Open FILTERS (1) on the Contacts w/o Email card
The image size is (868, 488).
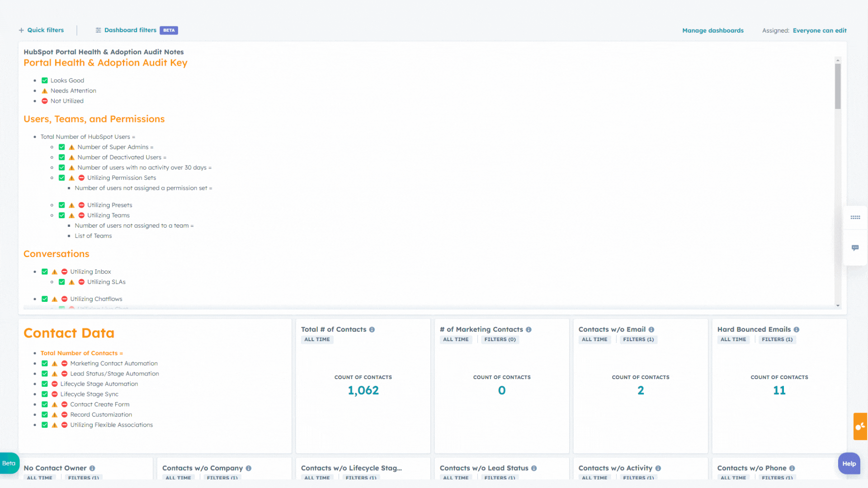[x=638, y=339]
